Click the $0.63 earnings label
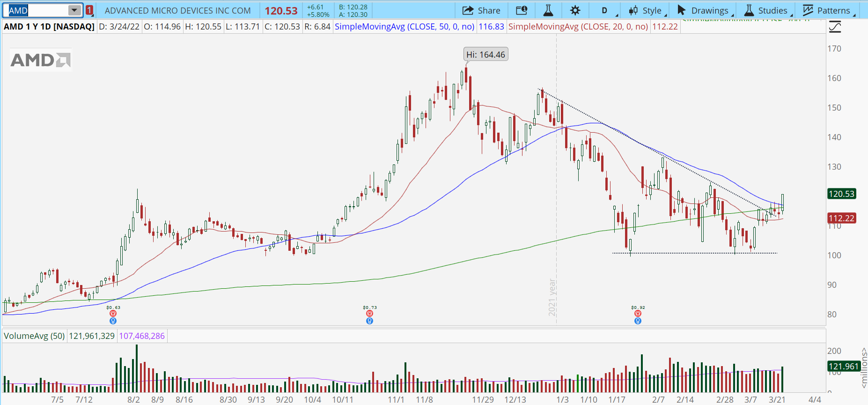The height and width of the screenshot is (405, 868). point(113,307)
